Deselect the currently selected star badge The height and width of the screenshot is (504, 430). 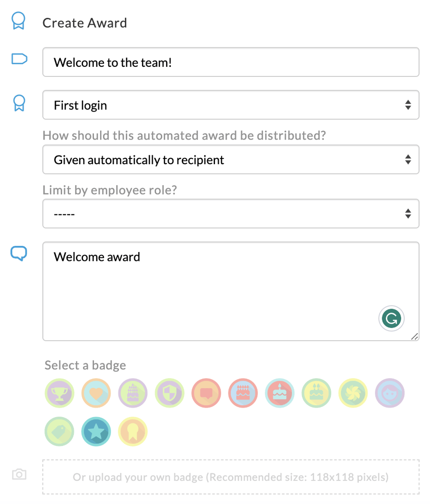[x=96, y=431]
